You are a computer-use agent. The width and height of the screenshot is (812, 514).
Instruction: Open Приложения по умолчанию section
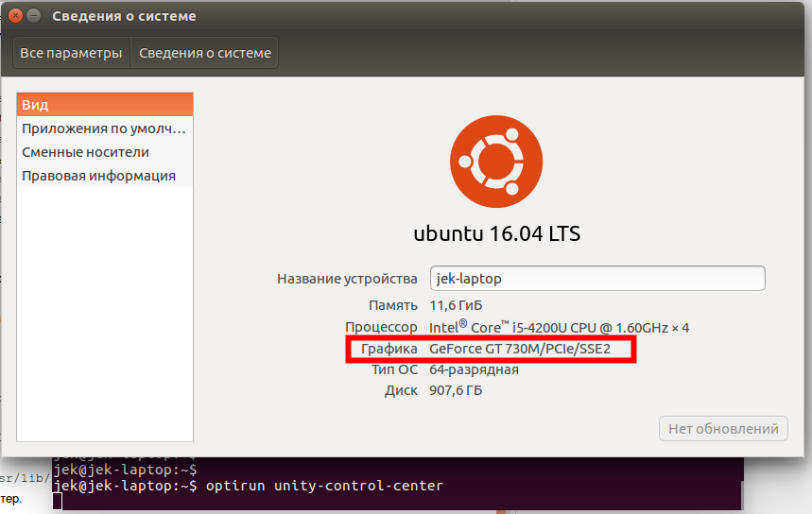pos(104,128)
